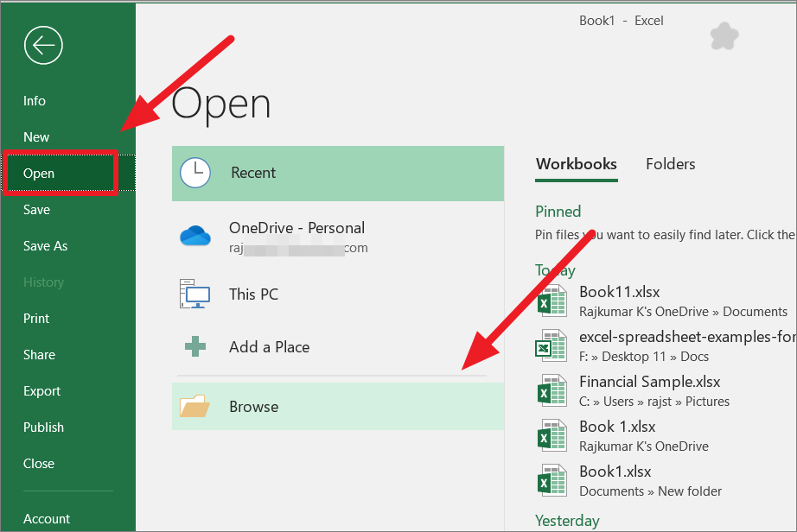
Task: Click the Recent clock icon
Action: (195, 173)
